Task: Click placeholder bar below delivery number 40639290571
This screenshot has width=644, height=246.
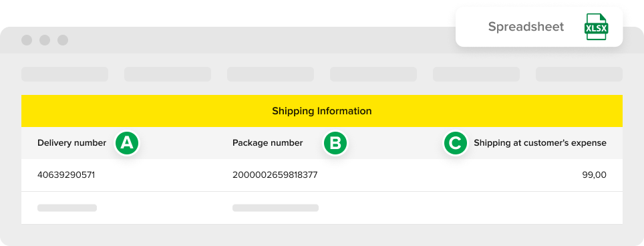Action: pos(67,208)
